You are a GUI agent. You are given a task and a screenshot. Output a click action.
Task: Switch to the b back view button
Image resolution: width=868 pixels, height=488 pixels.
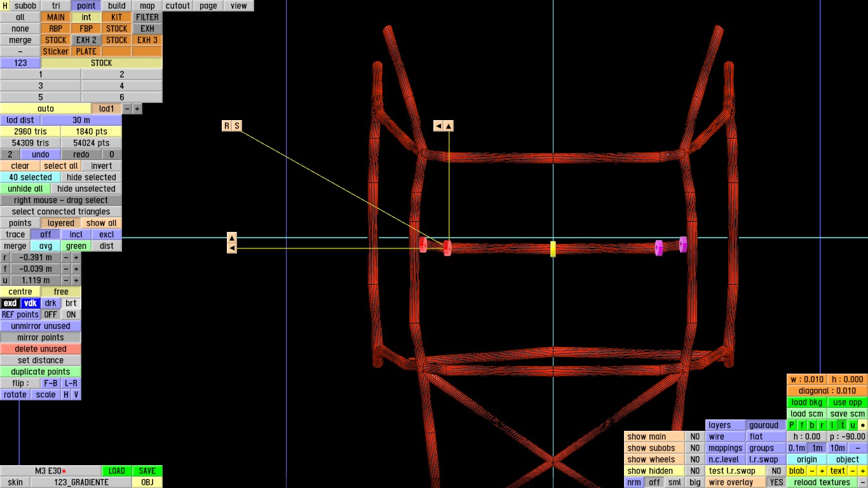(x=812, y=425)
